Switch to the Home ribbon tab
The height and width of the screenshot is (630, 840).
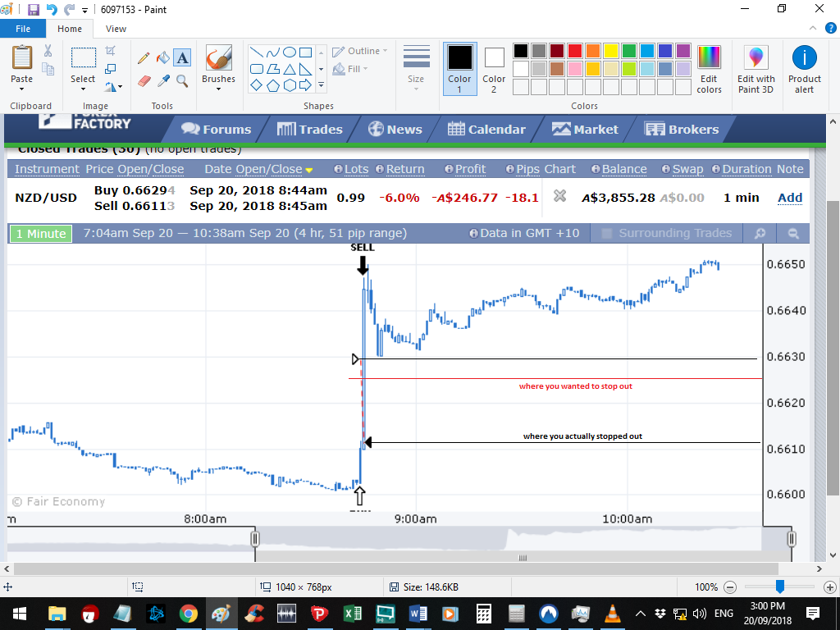tap(70, 29)
